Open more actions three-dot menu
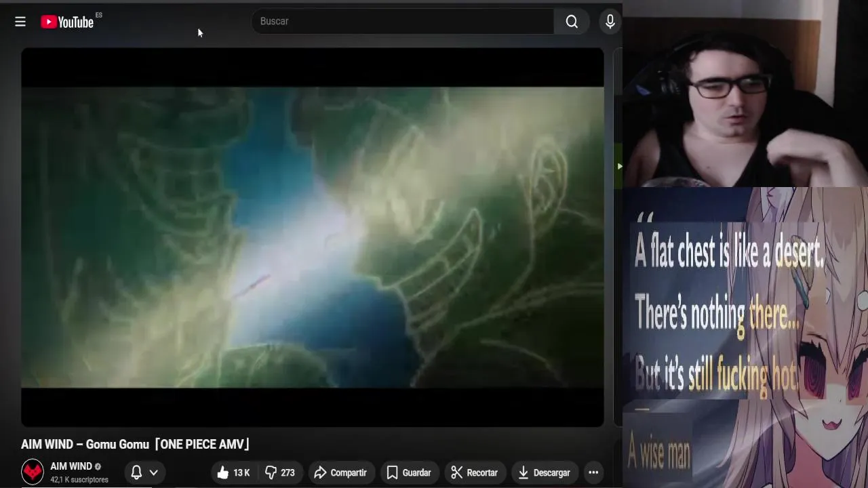This screenshot has width=868, height=488. click(593, 472)
